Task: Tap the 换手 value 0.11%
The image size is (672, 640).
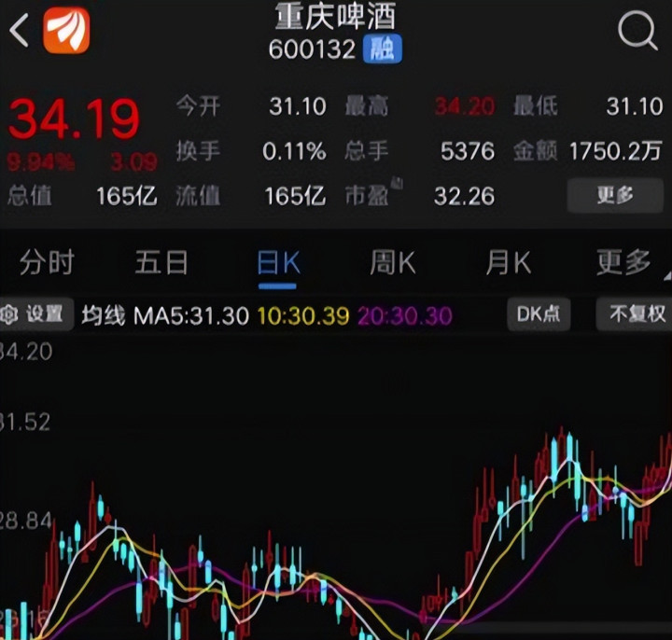Action: pos(294,151)
